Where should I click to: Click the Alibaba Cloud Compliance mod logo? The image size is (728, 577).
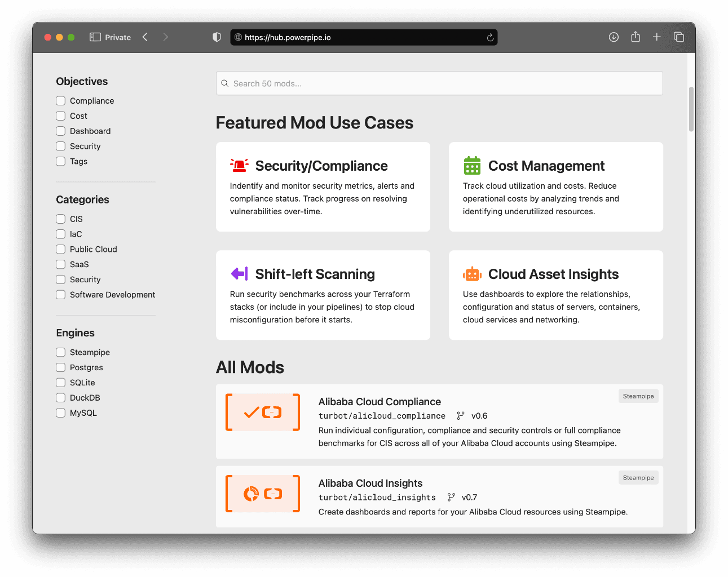coord(263,412)
